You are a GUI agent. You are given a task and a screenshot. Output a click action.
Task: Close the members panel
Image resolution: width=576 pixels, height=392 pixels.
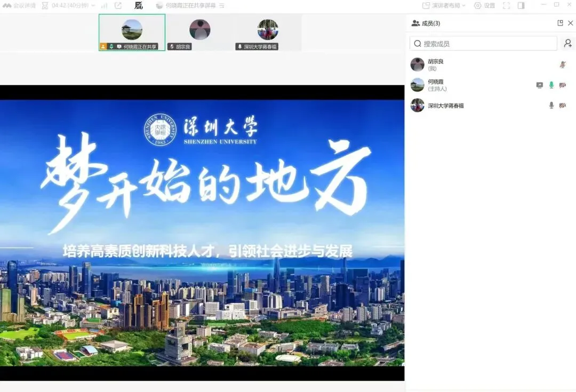tap(571, 23)
